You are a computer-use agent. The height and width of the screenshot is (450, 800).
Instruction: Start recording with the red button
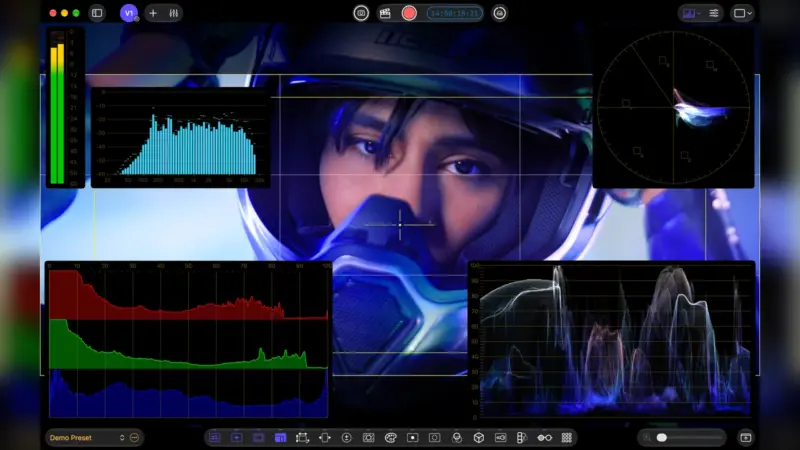point(409,13)
